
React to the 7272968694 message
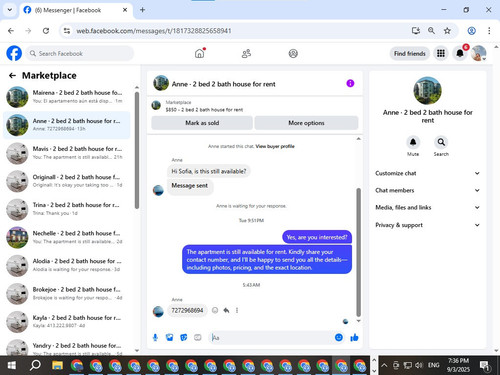pyautogui.click(x=215, y=310)
